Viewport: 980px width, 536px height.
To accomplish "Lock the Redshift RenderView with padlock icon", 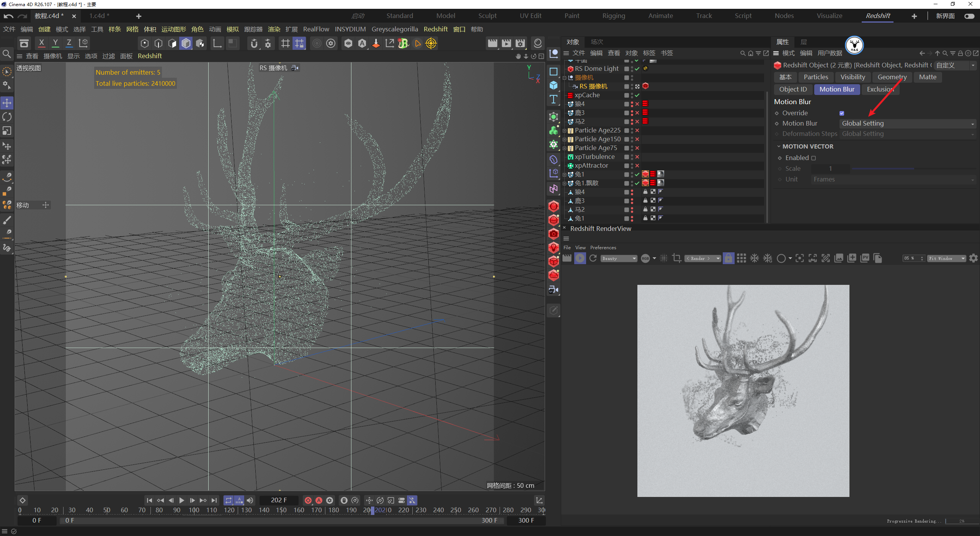I will [728, 258].
